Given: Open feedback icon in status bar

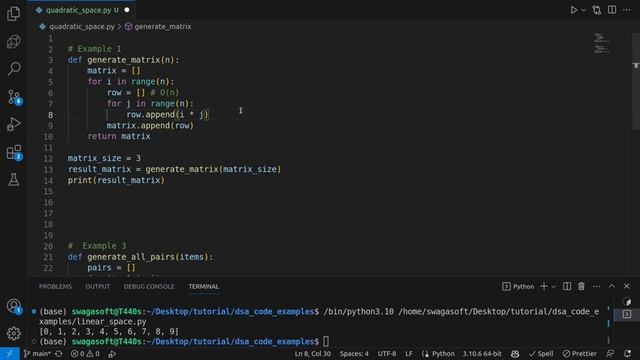Looking at the screenshot, I should coord(610,353).
